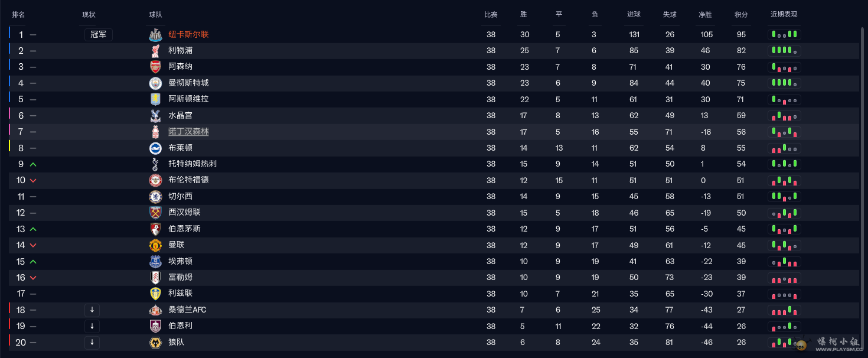Click Burnley relegation arrow button
Image resolution: width=868 pixels, height=358 pixels.
pos(92,326)
